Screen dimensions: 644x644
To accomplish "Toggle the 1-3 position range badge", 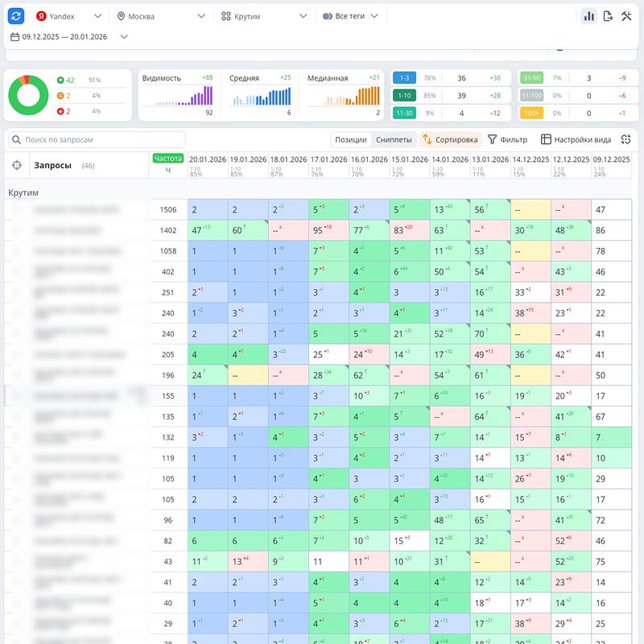I will (403, 78).
